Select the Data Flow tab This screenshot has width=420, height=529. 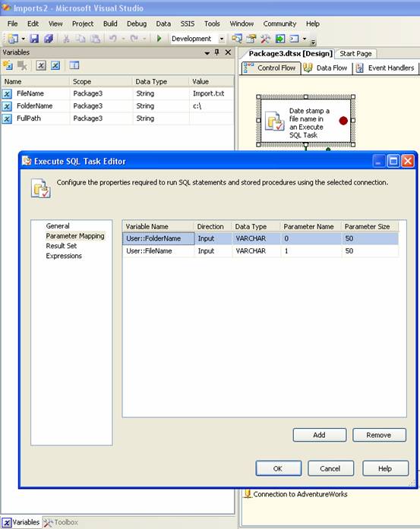(326, 68)
